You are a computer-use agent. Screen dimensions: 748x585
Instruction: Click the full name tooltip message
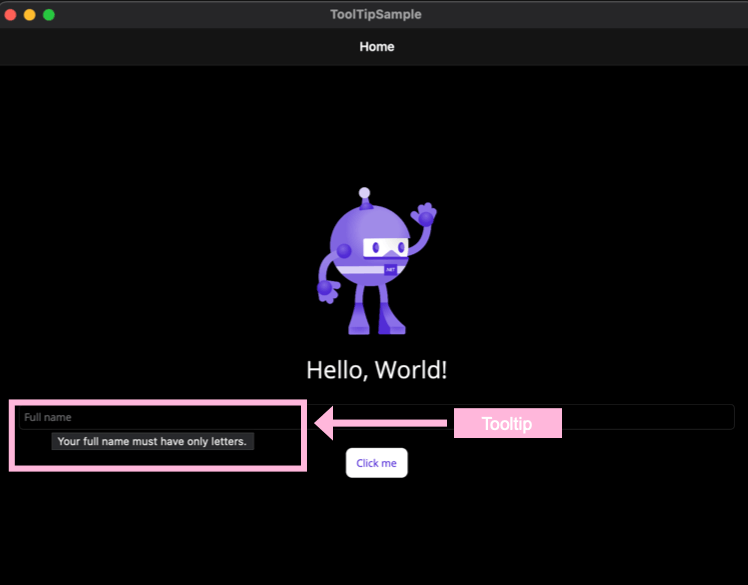pos(153,441)
